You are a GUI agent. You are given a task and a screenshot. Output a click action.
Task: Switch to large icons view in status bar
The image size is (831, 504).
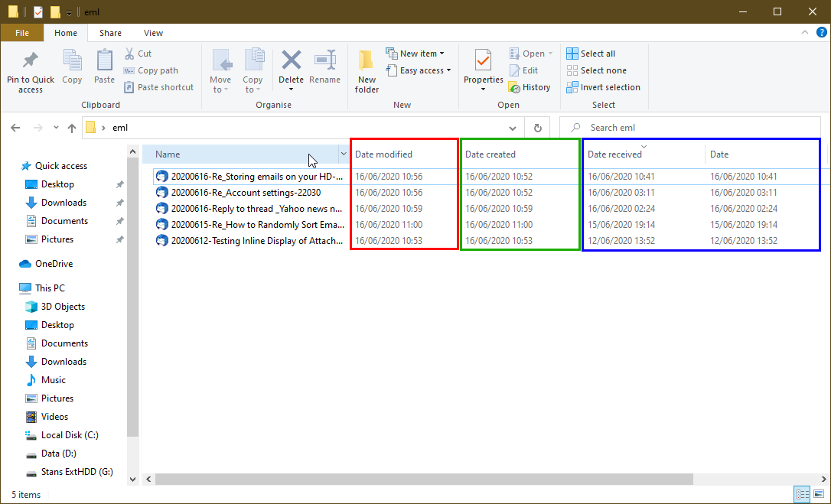pyautogui.click(x=819, y=494)
